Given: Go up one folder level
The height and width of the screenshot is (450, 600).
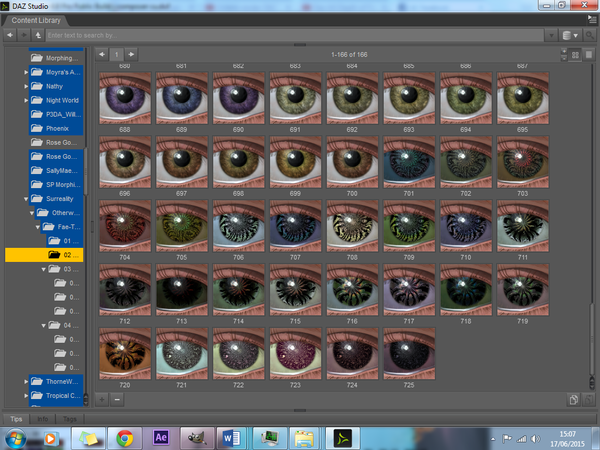Looking at the screenshot, I should 38,35.
